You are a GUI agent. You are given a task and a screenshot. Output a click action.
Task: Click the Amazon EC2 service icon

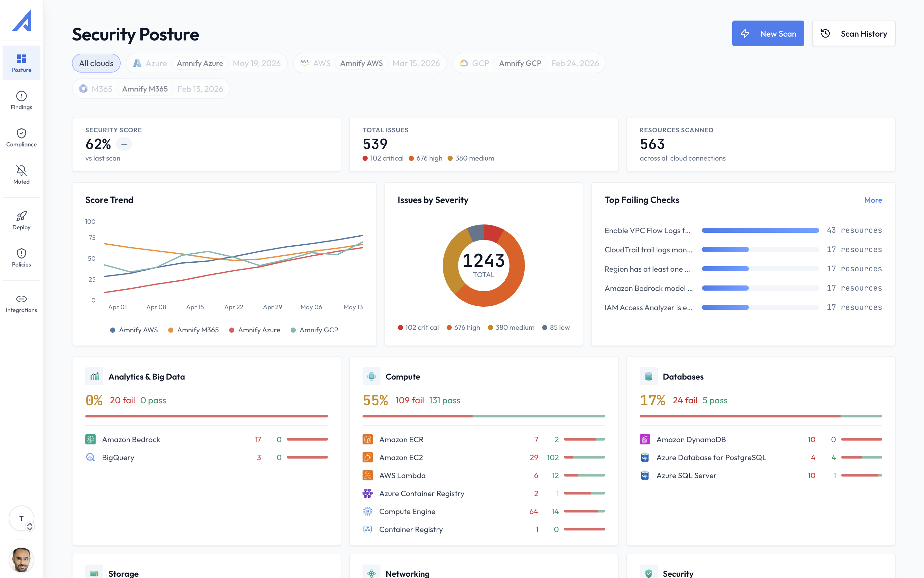368,457
